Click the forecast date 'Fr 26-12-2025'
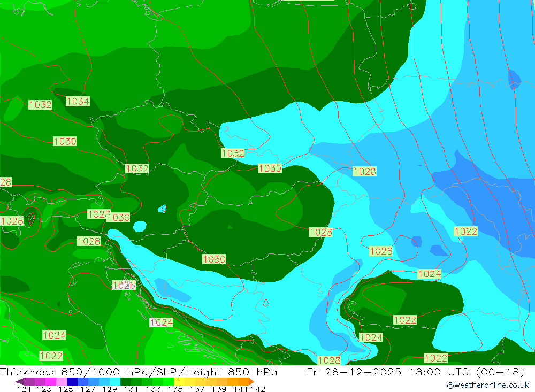This screenshot has width=535, height=392. [354, 372]
